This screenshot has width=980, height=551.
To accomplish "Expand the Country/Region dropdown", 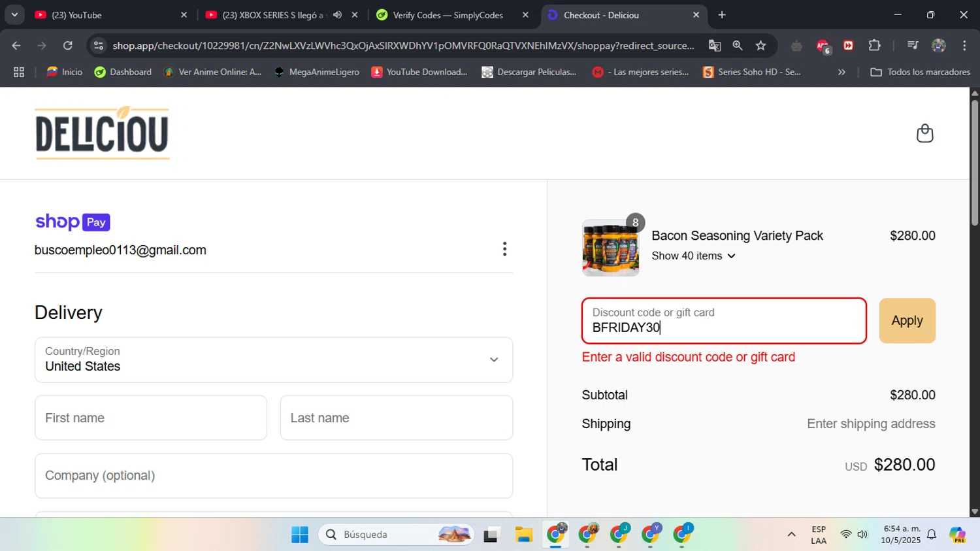I will [x=274, y=360].
